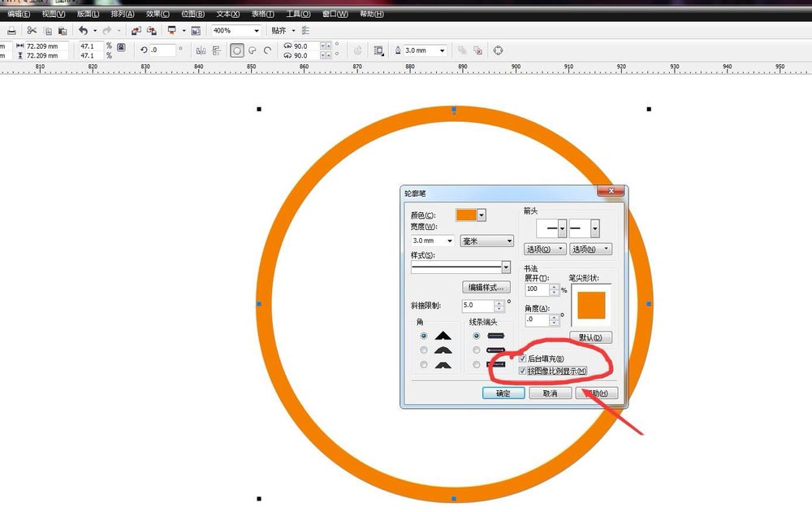Open the 效果(C) menu
Screen dimensions: 812x512
(x=158, y=14)
